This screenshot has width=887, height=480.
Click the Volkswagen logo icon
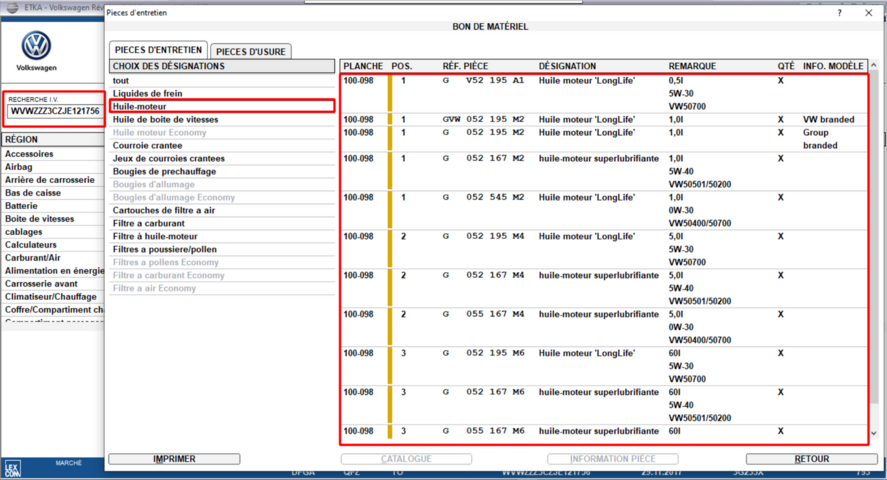(36, 45)
